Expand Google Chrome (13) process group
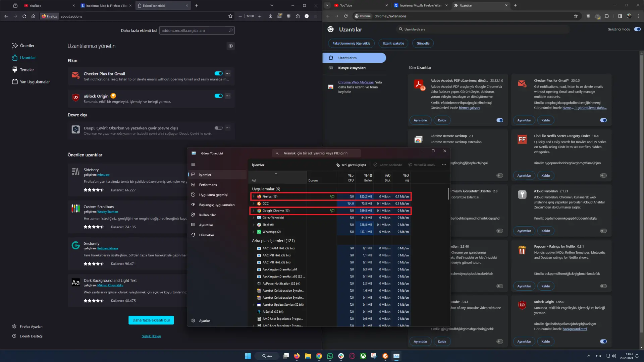Screen dimensions: 644x362 pyautogui.click(x=254, y=211)
